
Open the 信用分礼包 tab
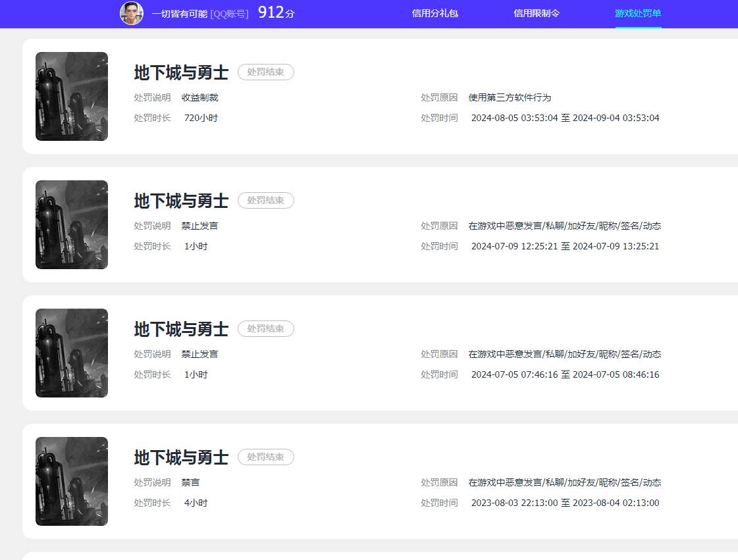point(435,13)
